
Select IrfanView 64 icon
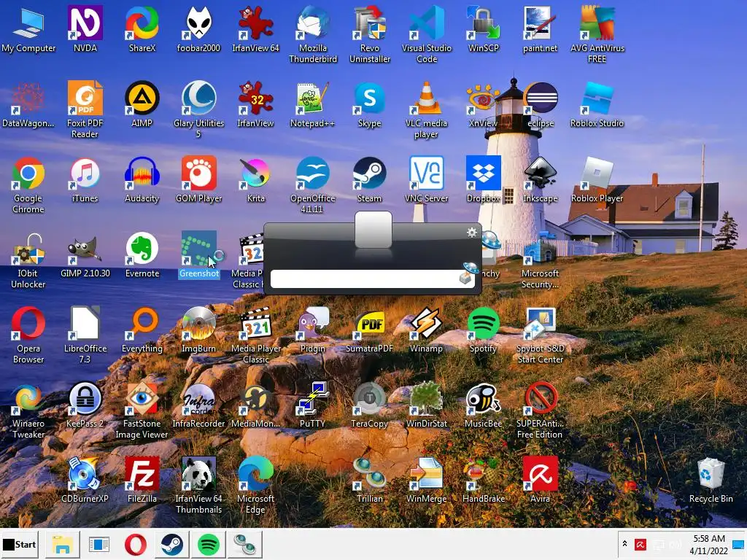pyautogui.click(x=256, y=28)
